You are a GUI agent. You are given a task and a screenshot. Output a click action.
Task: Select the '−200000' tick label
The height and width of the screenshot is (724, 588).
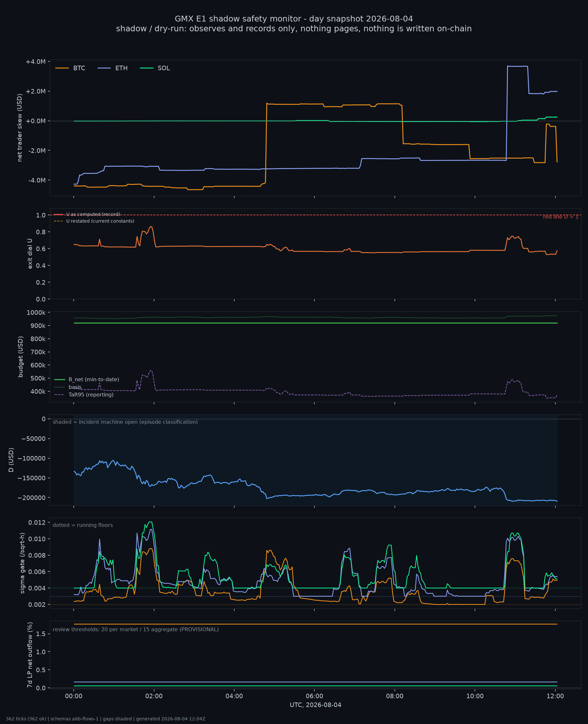(32, 498)
